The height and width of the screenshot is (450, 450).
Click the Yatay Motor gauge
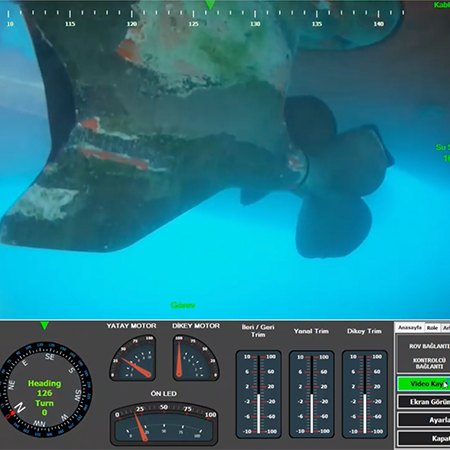click(133, 358)
